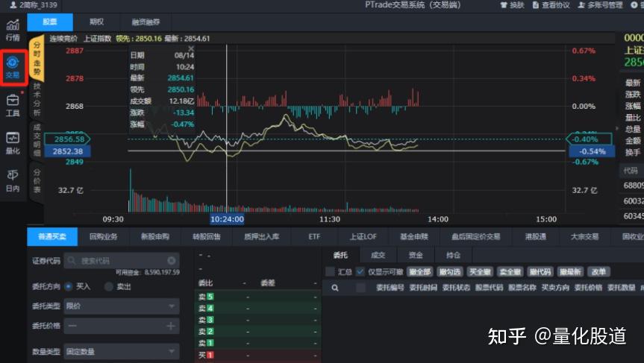Image resolution: width=644 pixels, height=363 pixels.
Task: Switch to the 持仓 positions tab
Action: coord(454,255)
